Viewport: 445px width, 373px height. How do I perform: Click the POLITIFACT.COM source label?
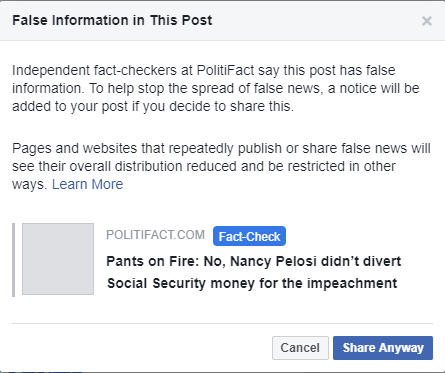coord(155,235)
